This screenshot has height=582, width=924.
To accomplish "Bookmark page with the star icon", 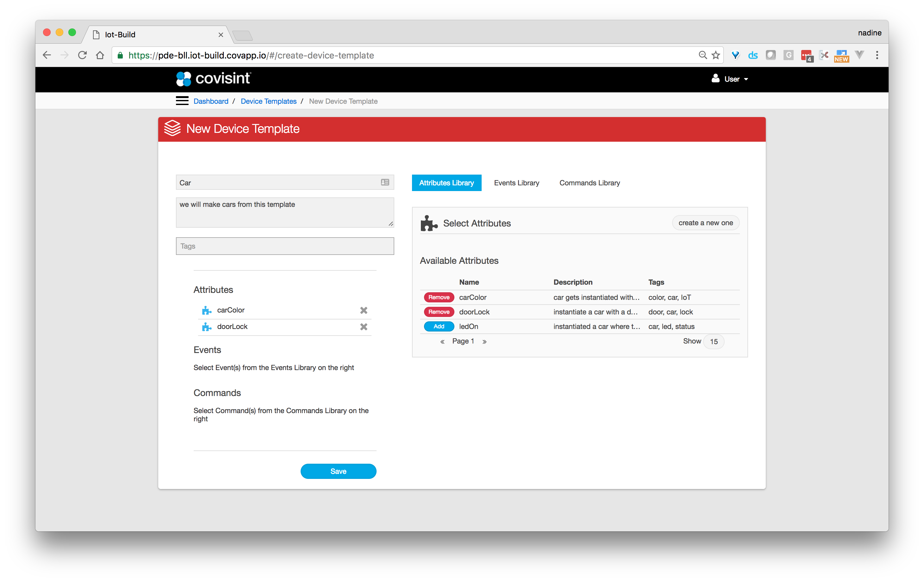I will pyautogui.click(x=716, y=55).
